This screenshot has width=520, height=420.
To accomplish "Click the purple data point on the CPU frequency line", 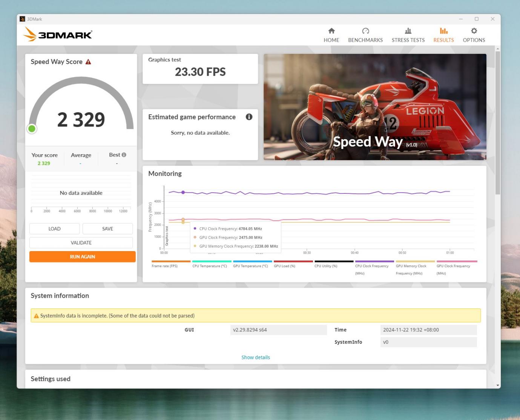I will click(x=183, y=192).
